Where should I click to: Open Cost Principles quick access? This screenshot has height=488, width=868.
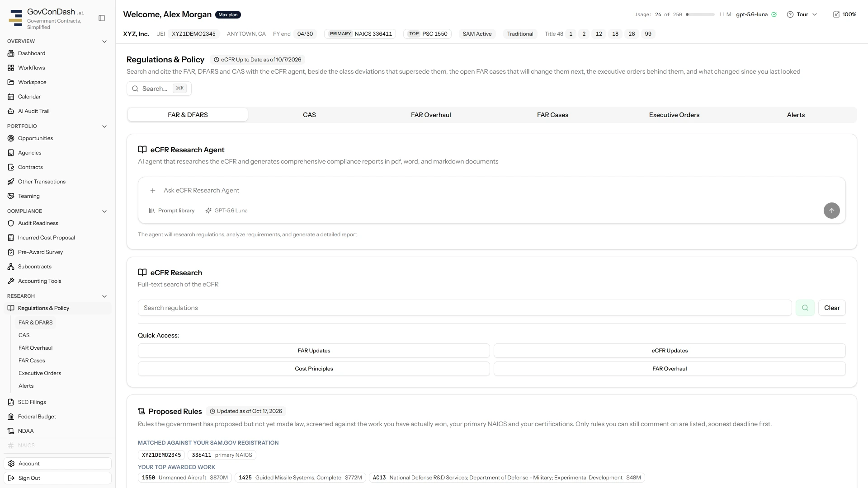point(314,369)
